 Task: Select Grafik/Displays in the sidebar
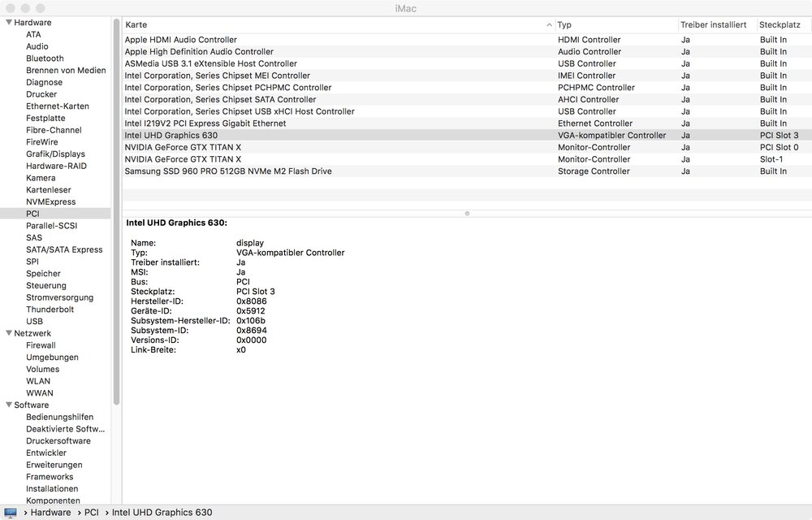(55, 154)
